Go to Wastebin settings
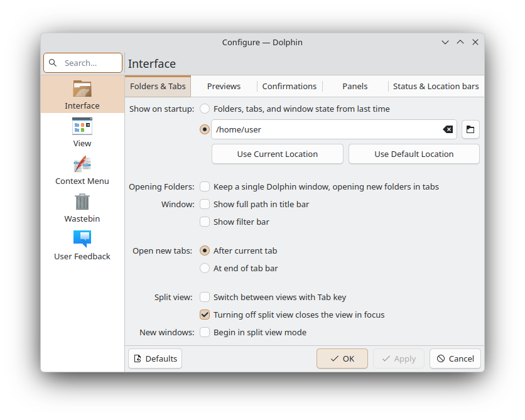Viewport: 525px width, 420px height. [x=82, y=207]
